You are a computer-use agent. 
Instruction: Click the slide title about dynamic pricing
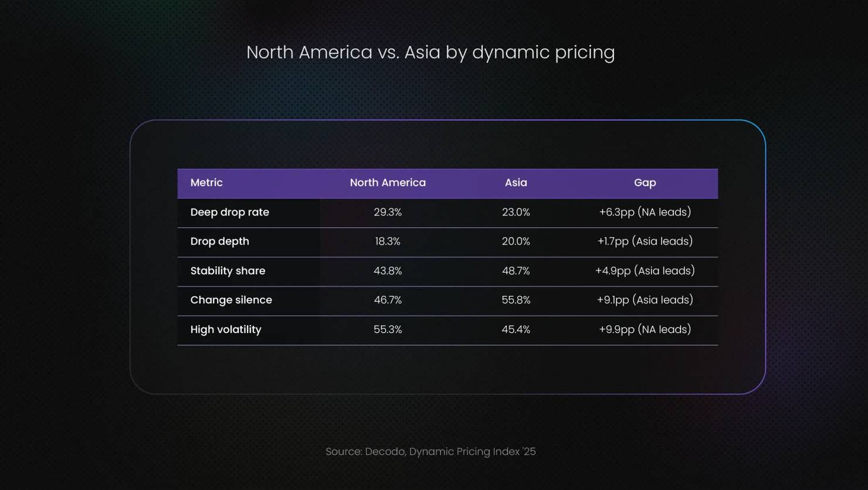430,52
